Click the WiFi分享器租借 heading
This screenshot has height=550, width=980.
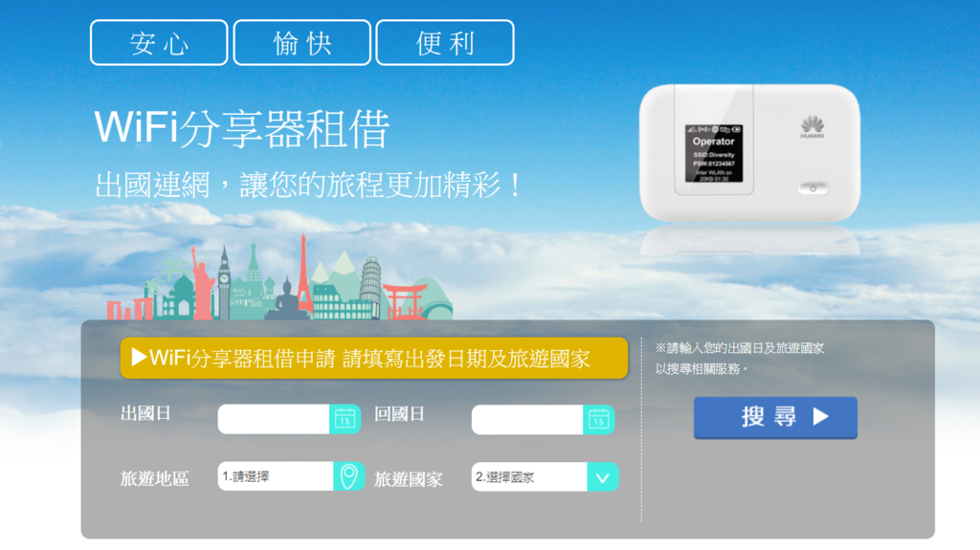tap(242, 129)
